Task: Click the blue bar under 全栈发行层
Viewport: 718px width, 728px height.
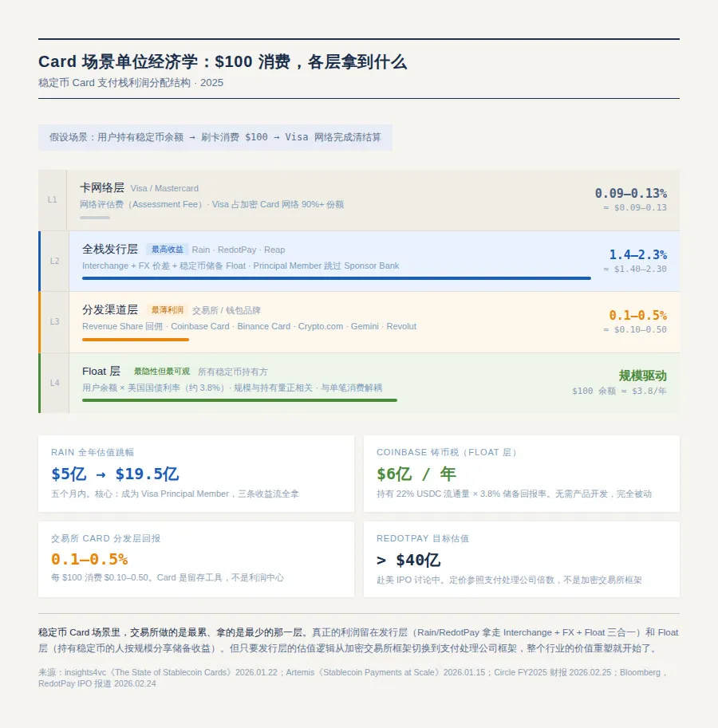Action: tap(336, 278)
